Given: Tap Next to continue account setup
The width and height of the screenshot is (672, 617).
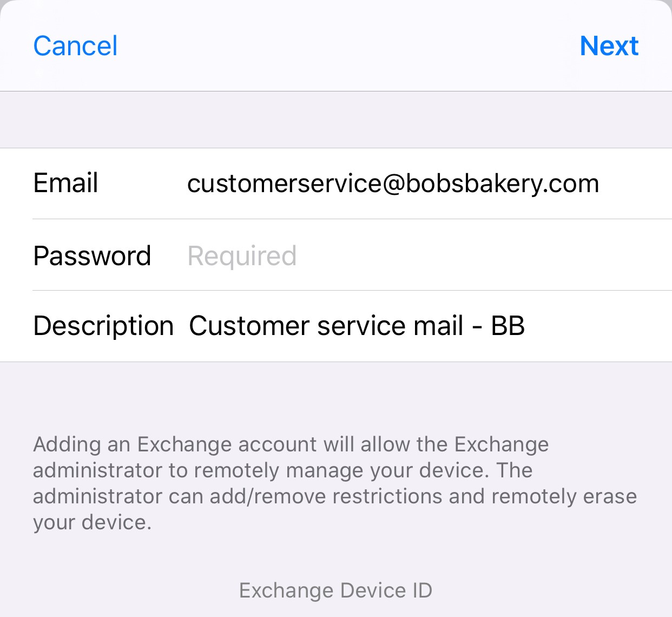Looking at the screenshot, I should 609,46.
